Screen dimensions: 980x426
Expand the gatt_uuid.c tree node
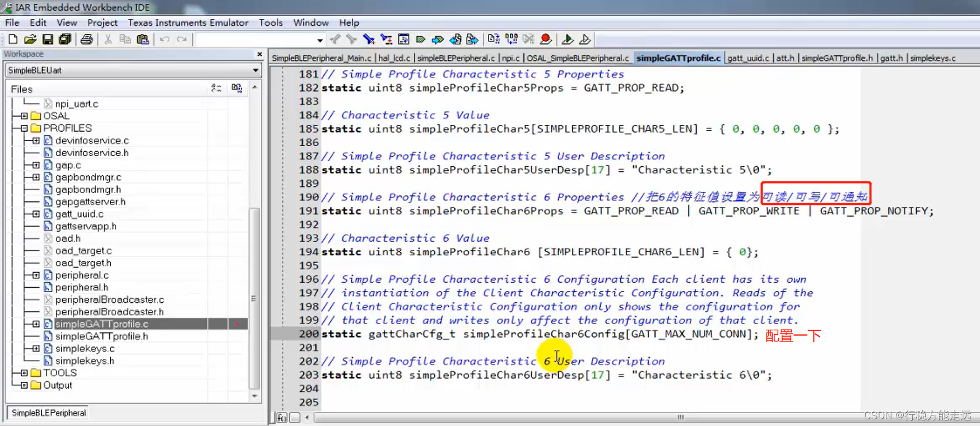36,214
